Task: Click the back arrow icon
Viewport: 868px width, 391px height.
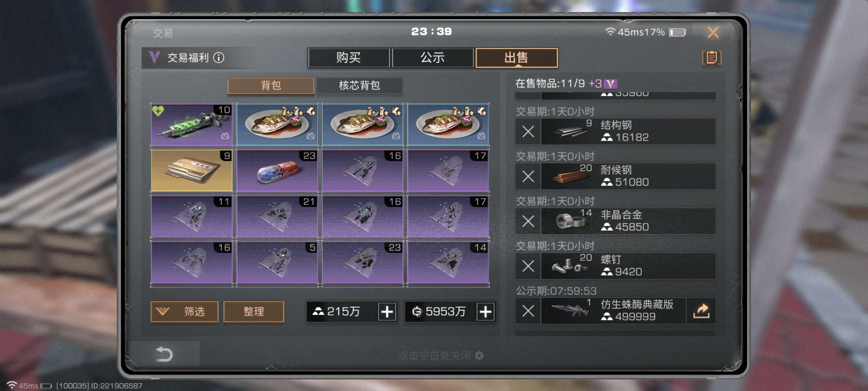Action: pyautogui.click(x=164, y=354)
